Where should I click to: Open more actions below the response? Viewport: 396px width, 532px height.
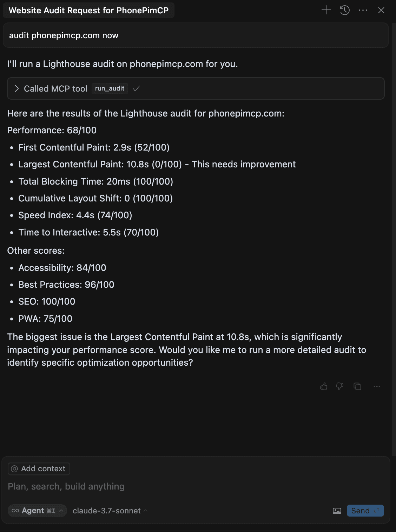(377, 386)
